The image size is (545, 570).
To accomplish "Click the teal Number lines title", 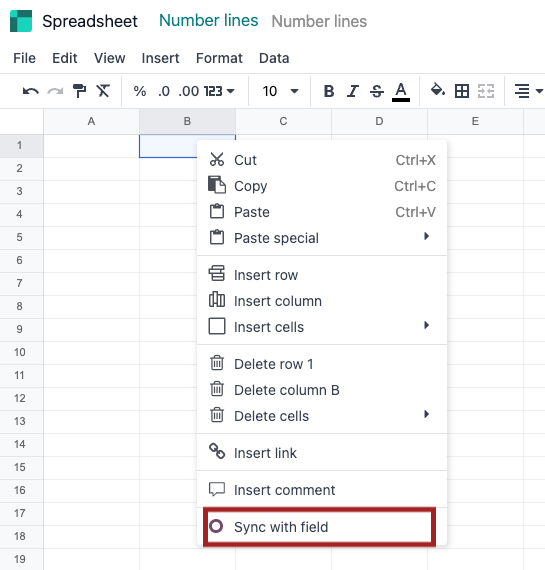I will 209,20.
